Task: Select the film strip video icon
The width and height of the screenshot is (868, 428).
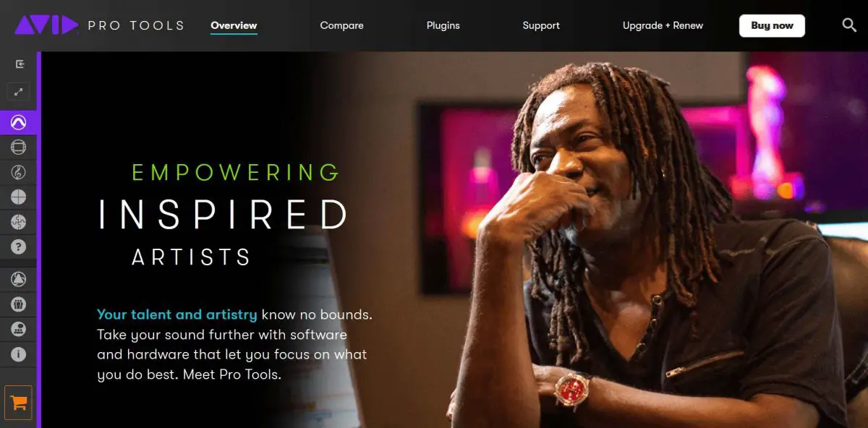Action: [x=19, y=147]
